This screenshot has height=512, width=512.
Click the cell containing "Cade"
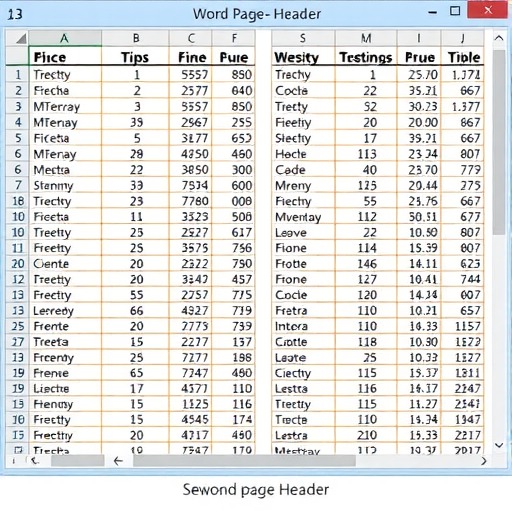303,170
